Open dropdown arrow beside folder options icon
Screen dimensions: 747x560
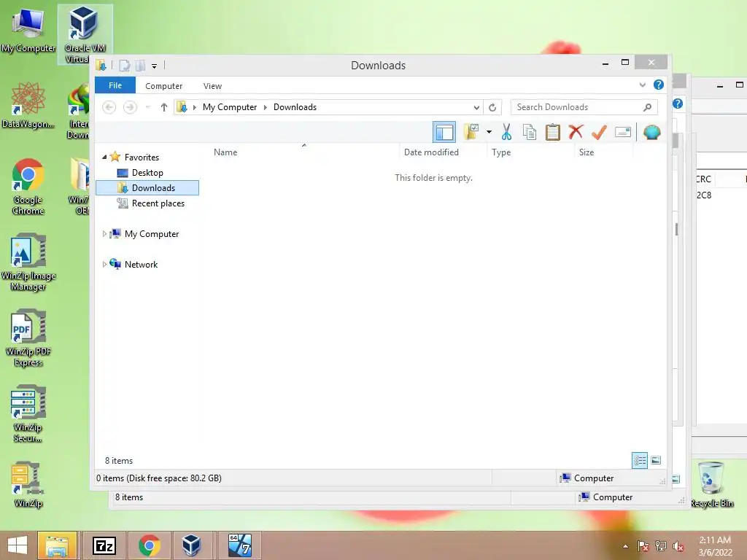489,132
